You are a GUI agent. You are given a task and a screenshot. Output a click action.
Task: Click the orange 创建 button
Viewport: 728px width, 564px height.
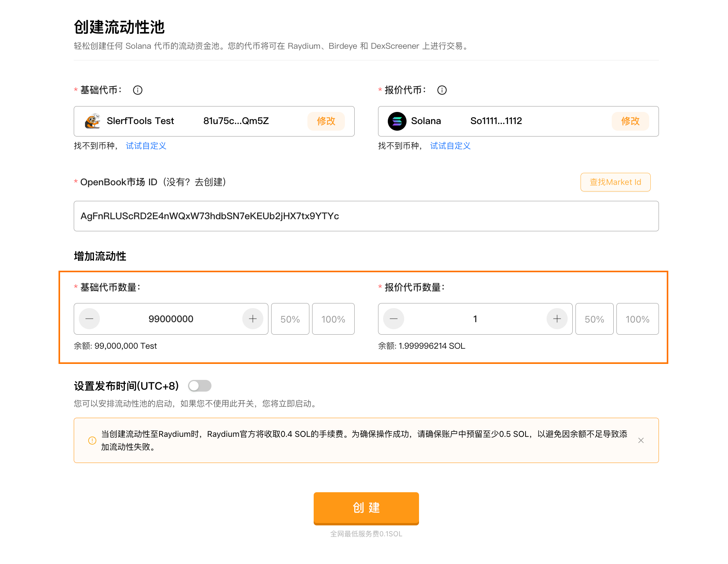(366, 508)
